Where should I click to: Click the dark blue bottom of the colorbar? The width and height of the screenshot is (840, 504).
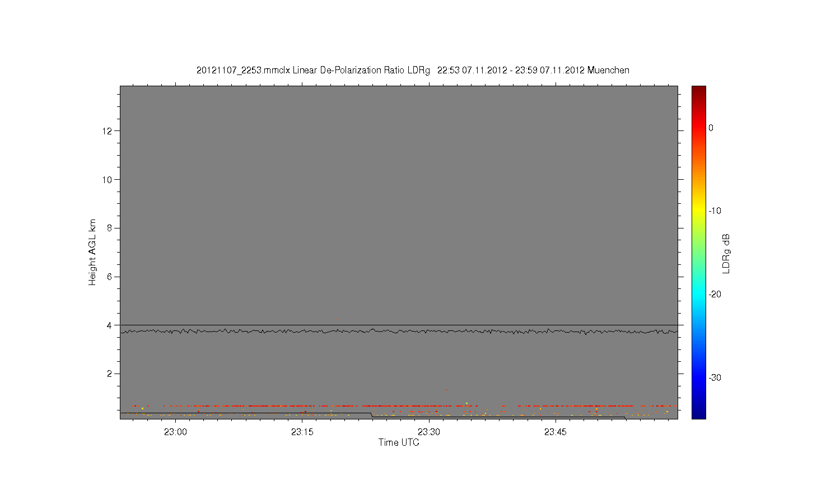point(699,414)
